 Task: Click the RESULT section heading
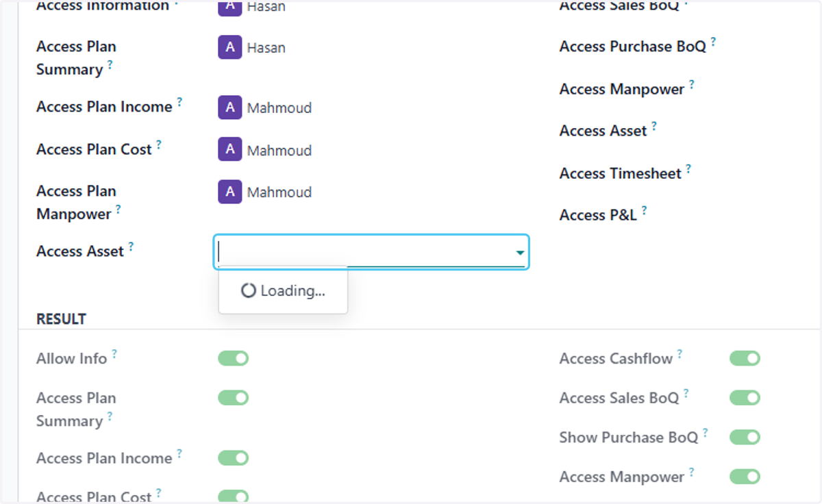coord(62,319)
